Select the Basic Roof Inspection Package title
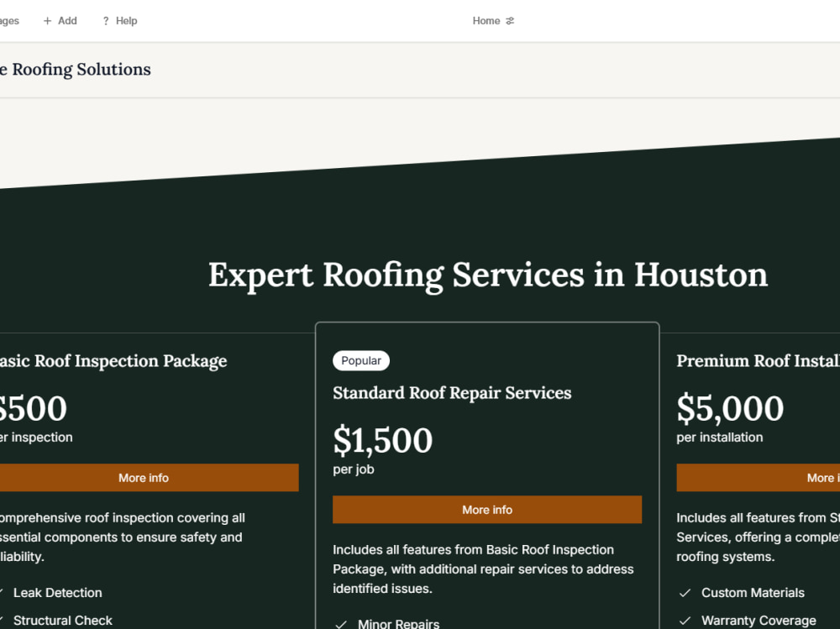The height and width of the screenshot is (629, 840). pos(113,361)
